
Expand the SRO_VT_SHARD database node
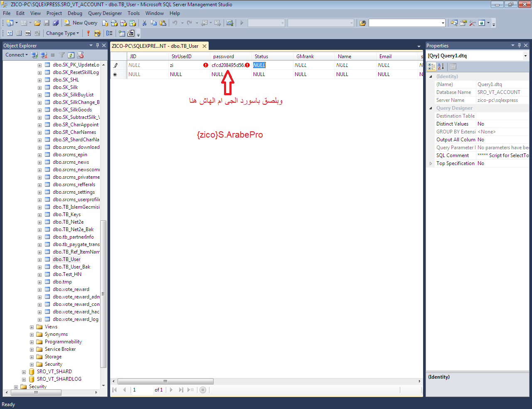tap(24, 372)
